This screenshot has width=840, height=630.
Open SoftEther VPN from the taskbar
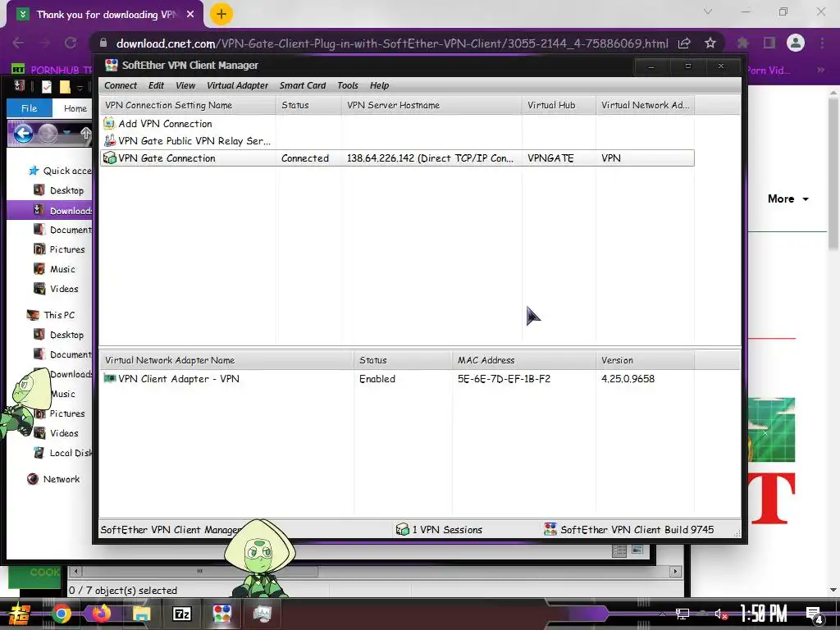click(221, 614)
